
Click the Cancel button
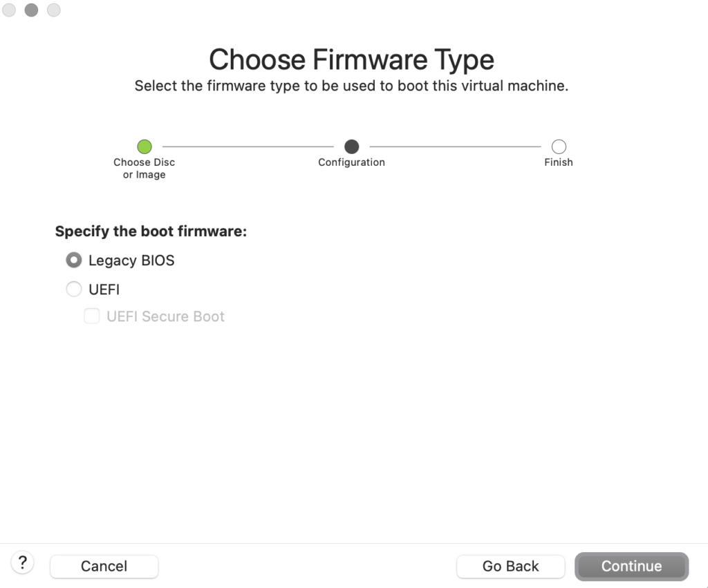click(x=104, y=566)
